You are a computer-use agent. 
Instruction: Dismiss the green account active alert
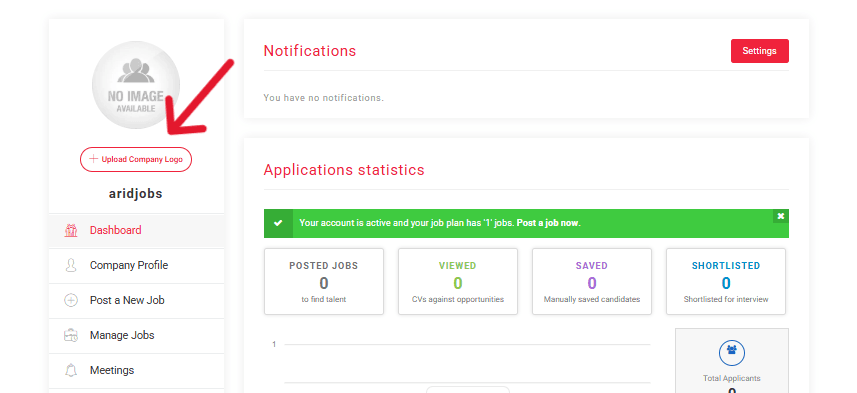coord(781,216)
